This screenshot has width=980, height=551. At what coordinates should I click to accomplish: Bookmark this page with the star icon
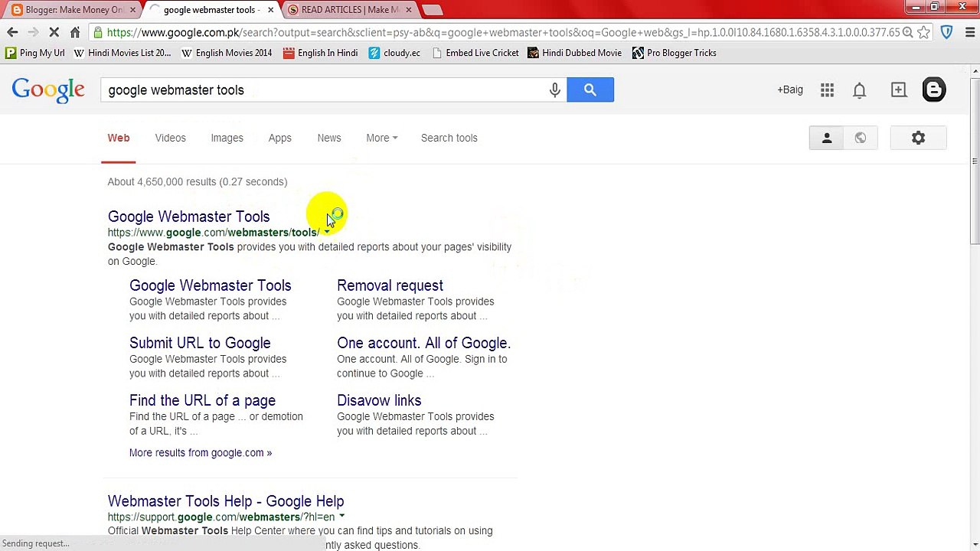pos(924,32)
